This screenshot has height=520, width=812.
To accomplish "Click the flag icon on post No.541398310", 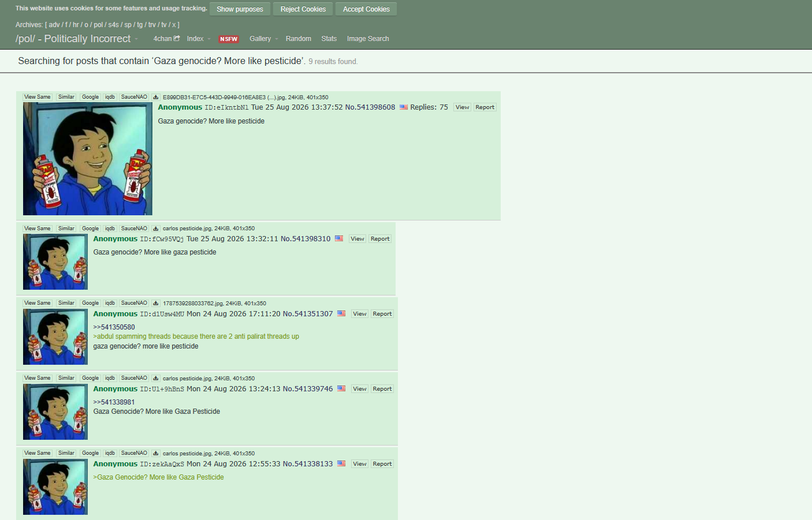I will tap(339, 238).
